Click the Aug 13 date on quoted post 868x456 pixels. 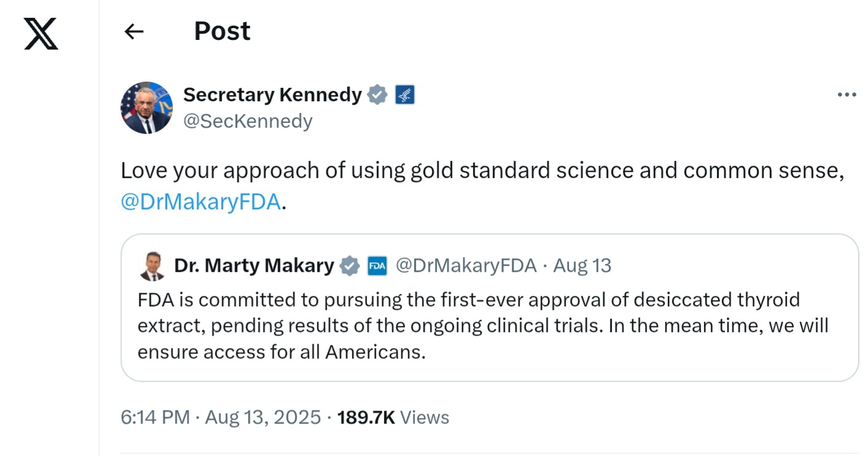tap(582, 266)
